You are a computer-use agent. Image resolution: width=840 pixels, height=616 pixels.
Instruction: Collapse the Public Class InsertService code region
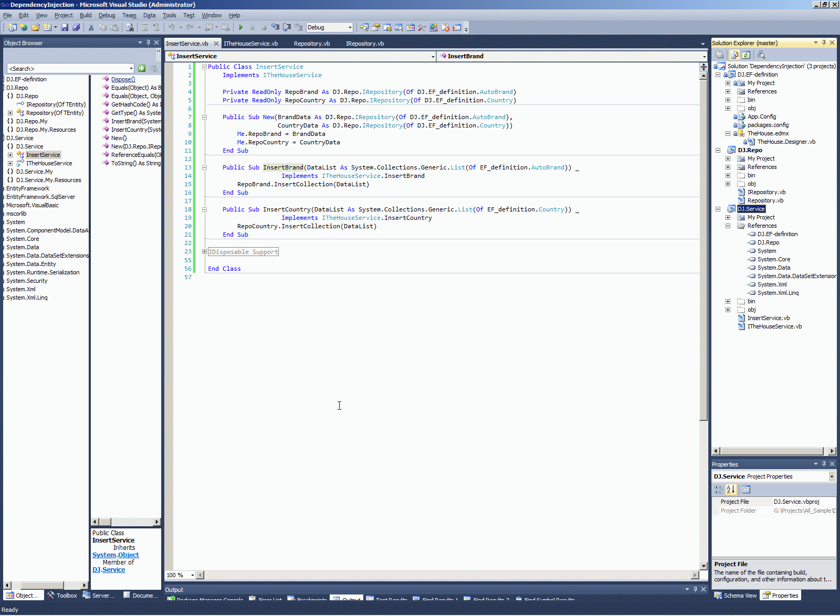click(204, 67)
